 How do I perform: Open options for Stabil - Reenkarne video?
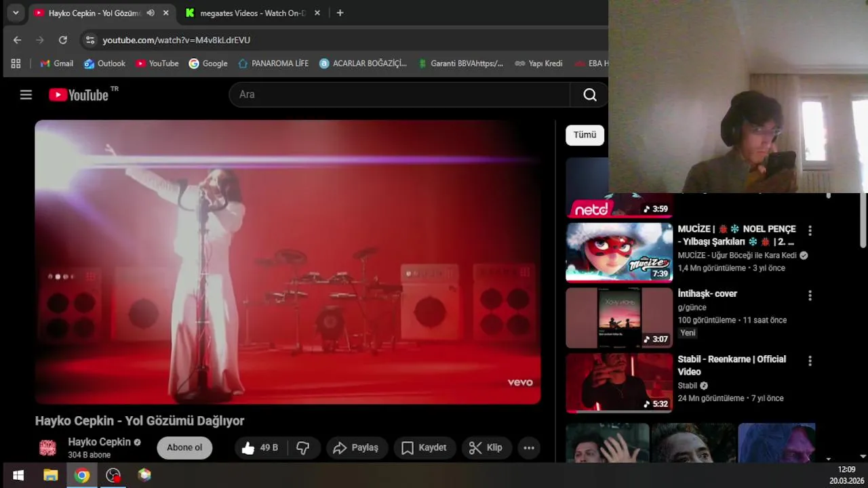pyautogui.click(x=810, y=361)
